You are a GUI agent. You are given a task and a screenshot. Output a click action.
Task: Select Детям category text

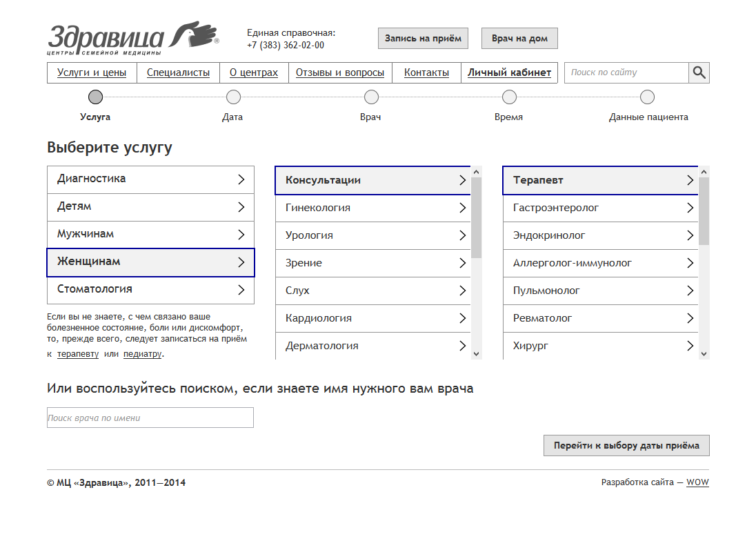pyautogui.click(x=74, y=206)
